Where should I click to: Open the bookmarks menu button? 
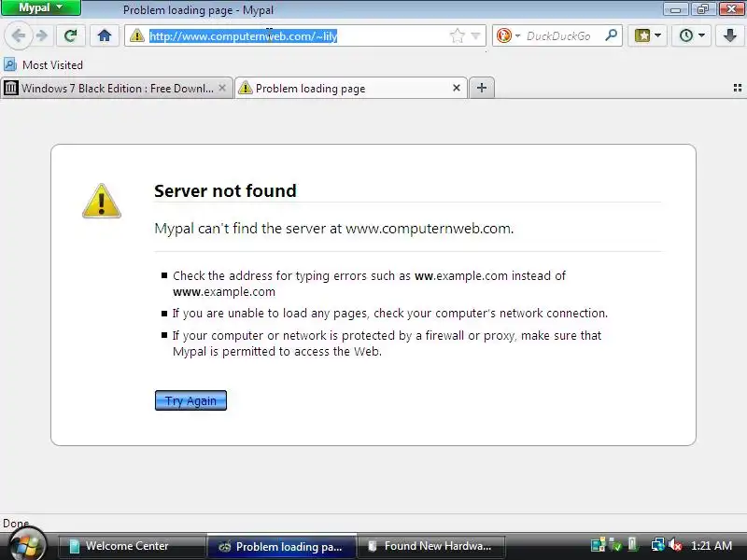point(641,35)
